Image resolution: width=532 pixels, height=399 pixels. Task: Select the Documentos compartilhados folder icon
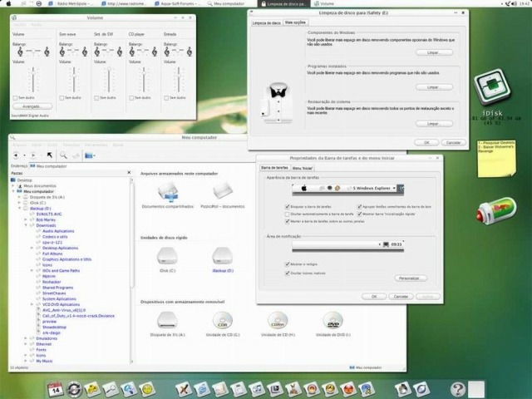pos(168,192)
